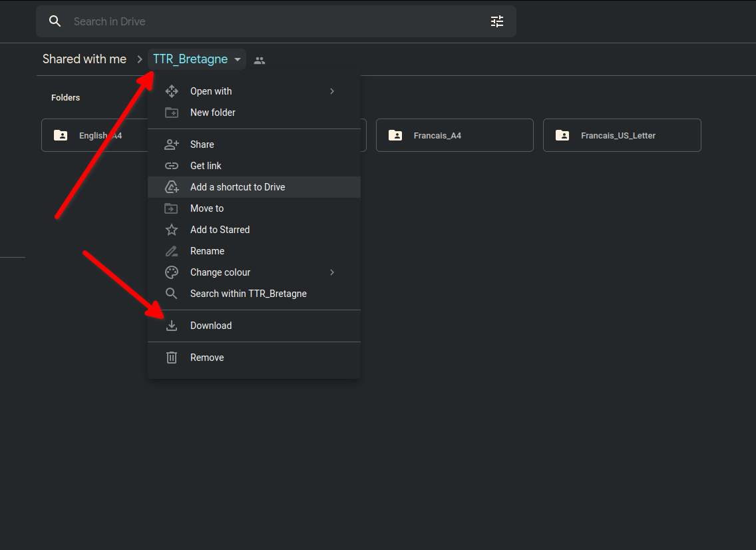Open the Francais_US_Letter folder

pos(622,135)
